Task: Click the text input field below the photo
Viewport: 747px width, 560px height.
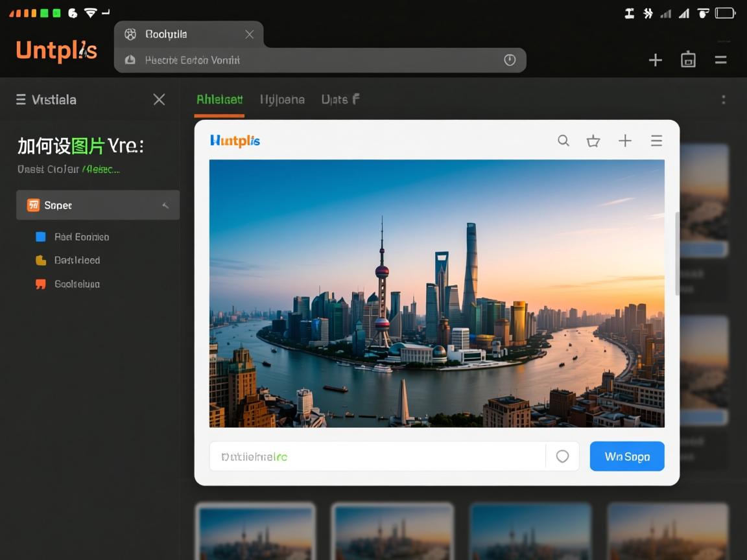Action: [x=376, y=456]
